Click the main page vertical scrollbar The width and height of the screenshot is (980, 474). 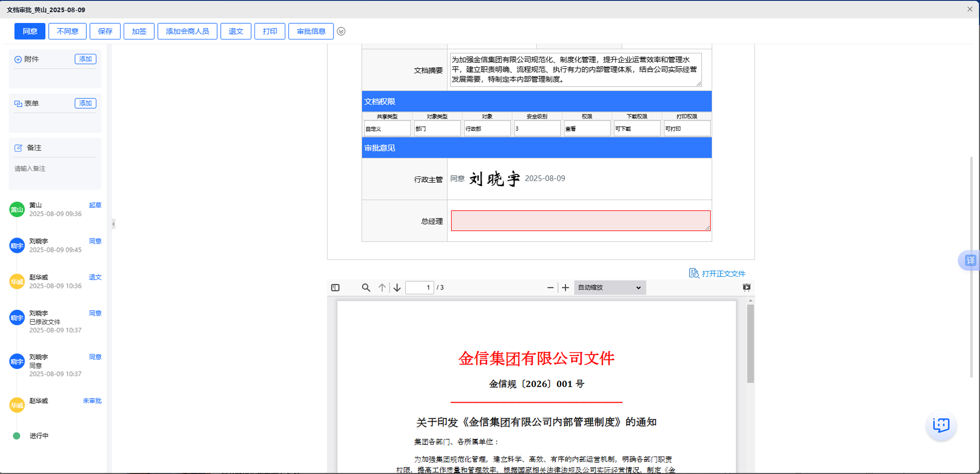pos(971,267)
